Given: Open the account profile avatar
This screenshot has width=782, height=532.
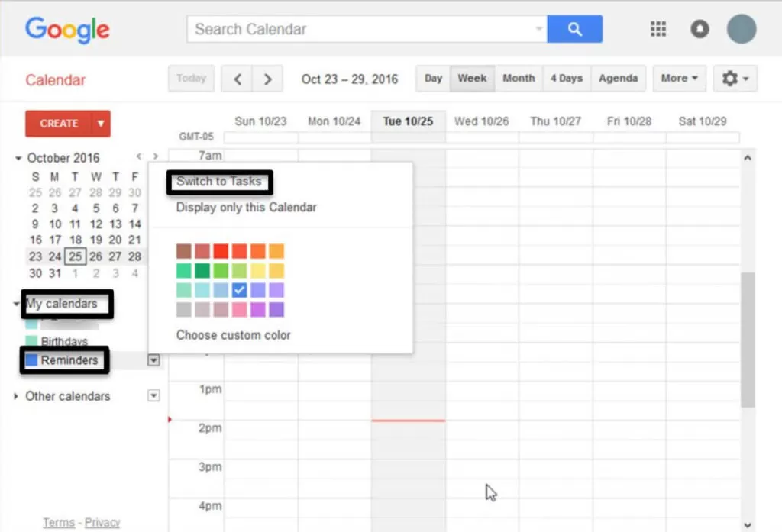Looking at the screenshot, I should 742,29.
